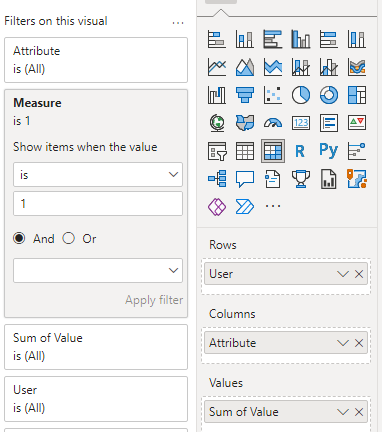The height and width of the screenshot is (432, 382).
Task: Open Sum of Value dropdown in Values
Action: (343, 412)
